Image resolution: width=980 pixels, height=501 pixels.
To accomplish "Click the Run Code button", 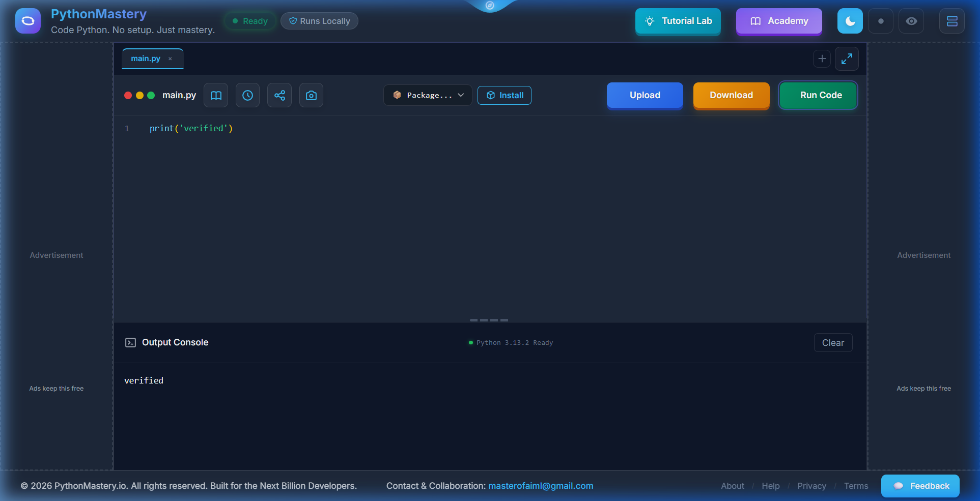I will (818, 95).
